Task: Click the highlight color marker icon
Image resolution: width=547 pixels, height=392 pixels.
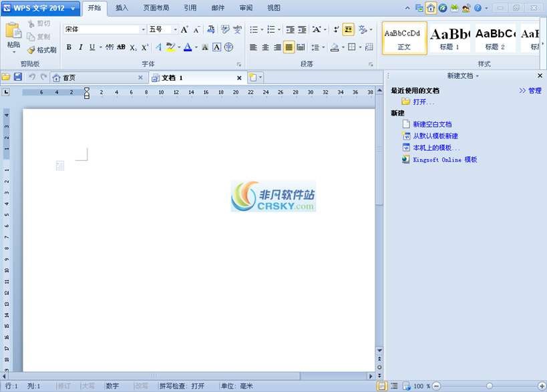Action: coord(170,47)
